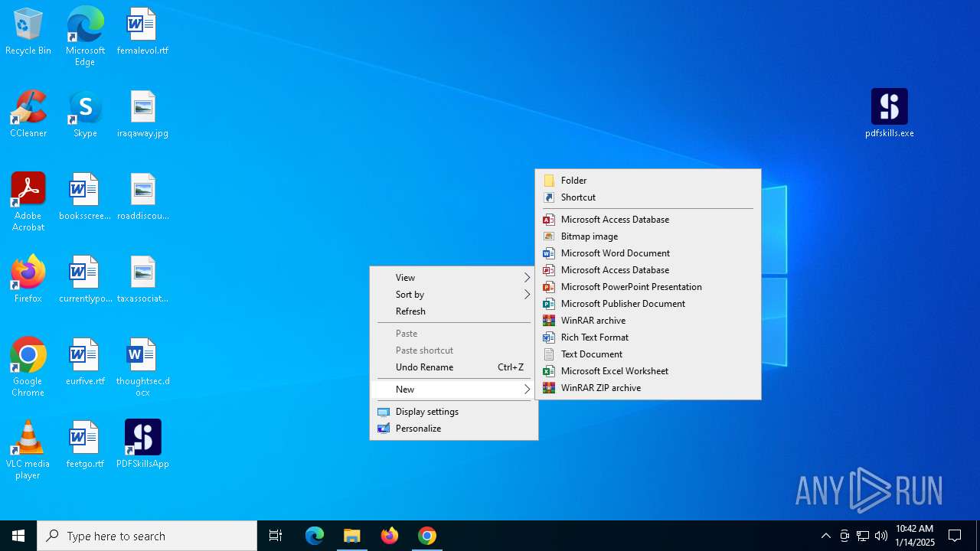
Task: Expand the View submenu in context menu
Action: point(454,278)
